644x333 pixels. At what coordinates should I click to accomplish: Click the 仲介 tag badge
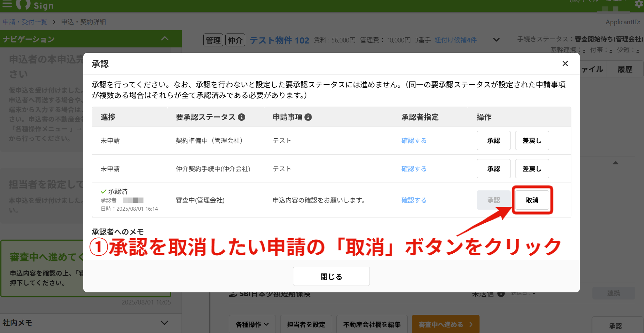tap(235, 40)
